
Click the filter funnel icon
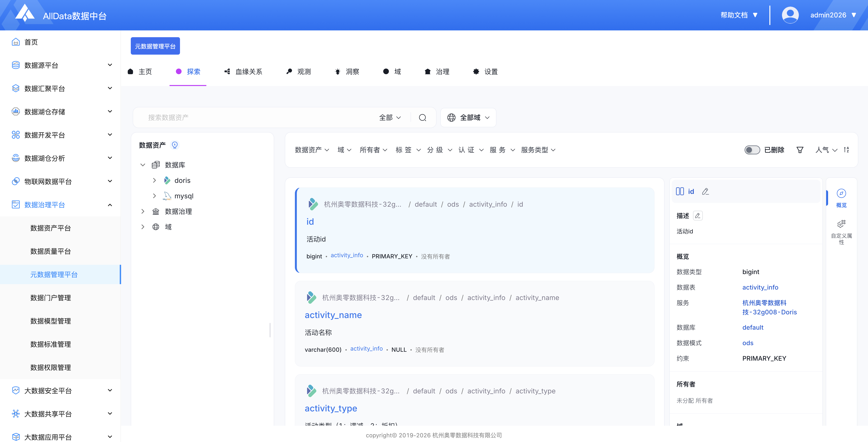click(x=800, y=150)
